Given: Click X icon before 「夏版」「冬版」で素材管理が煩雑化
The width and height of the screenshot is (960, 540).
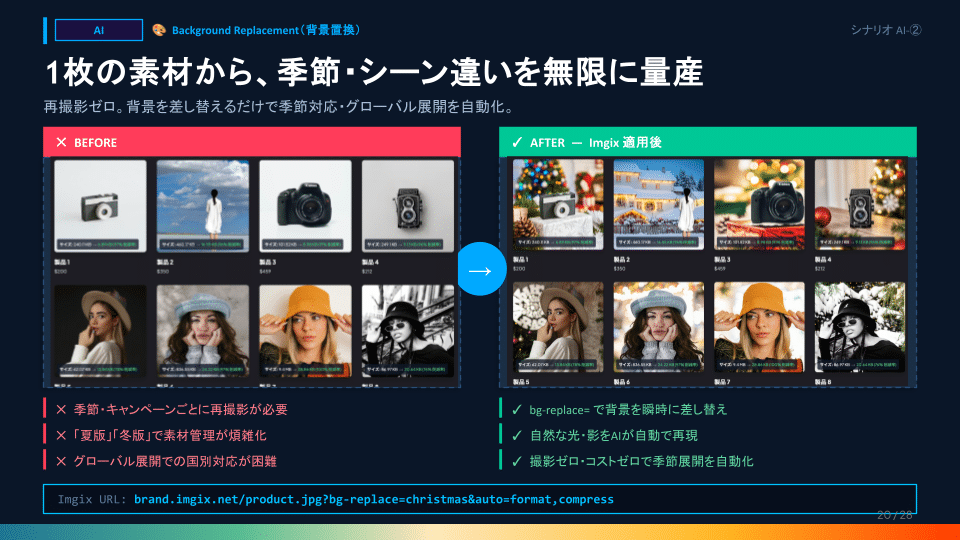Looking at the screenshot, I should click(61, 435).
